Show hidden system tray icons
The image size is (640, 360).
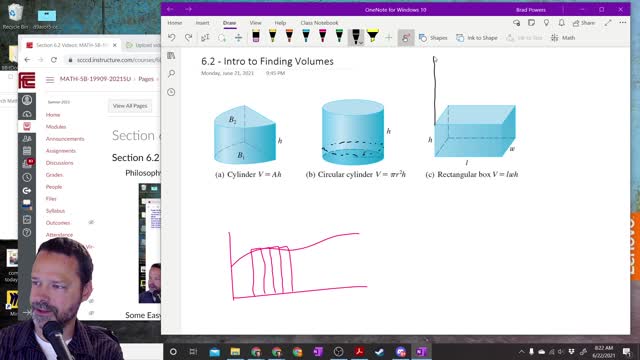(521, 351)
